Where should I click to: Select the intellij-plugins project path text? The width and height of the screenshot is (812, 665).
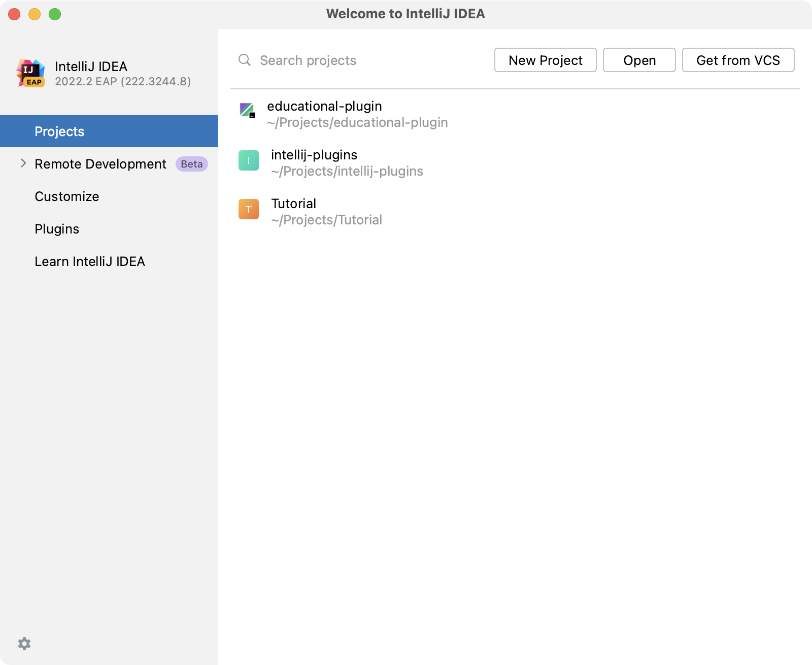pyautogui.click(x=347, y=171)
